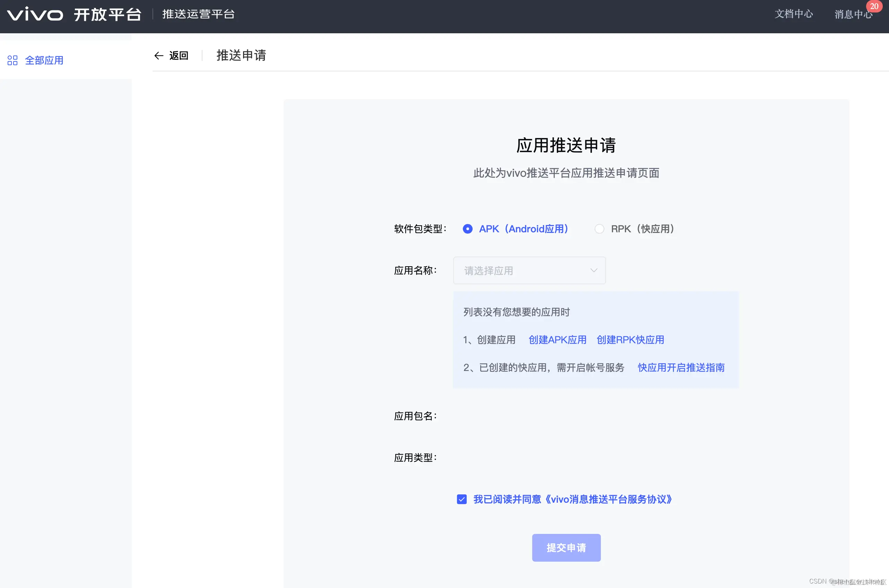Screen dimensions: 889x588
Task: Click the dropdown chevron arrow for 应用名称
Action: tap(594, 270)
